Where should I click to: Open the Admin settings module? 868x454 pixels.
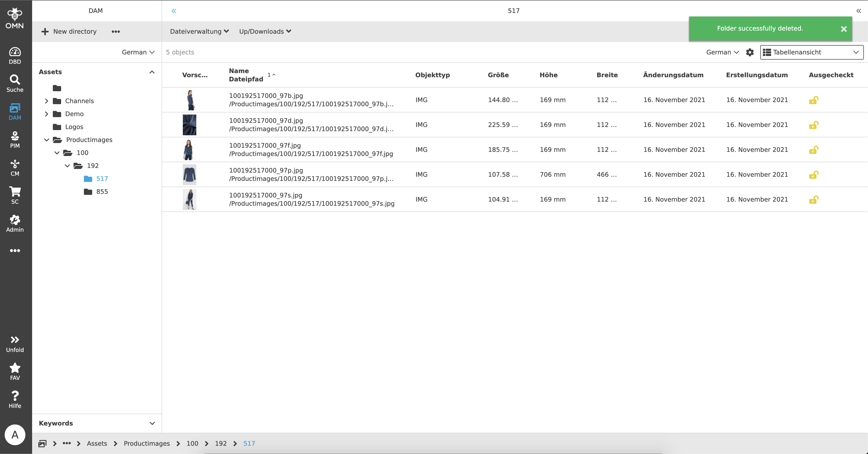(15, 223)
